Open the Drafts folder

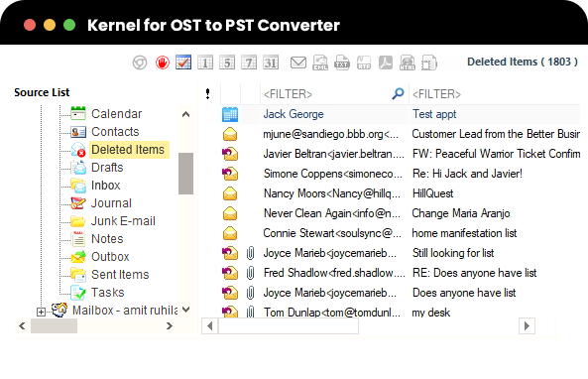click(x=107, y=168)
